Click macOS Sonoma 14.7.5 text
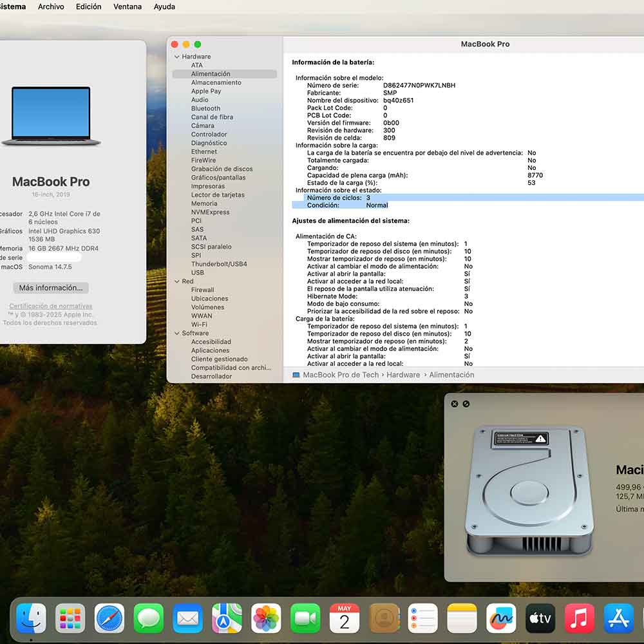 point(50,267)
